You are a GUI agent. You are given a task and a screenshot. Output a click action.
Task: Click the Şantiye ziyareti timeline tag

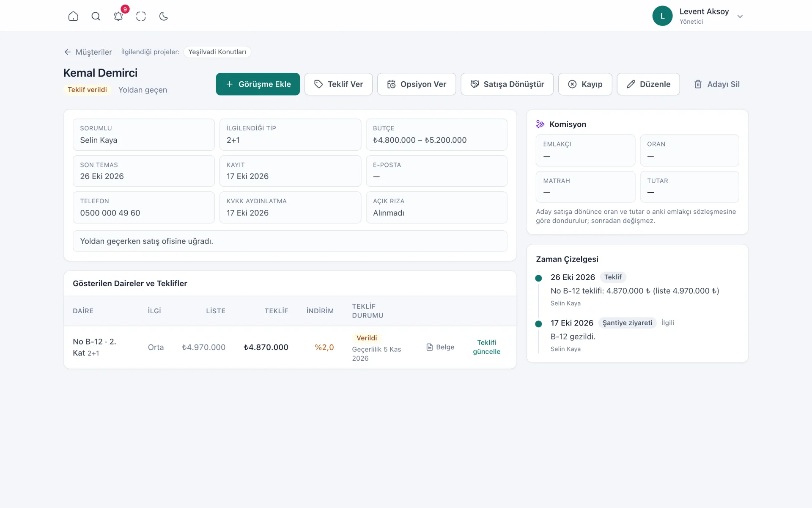pyautogui.click(x=627, y=323)
